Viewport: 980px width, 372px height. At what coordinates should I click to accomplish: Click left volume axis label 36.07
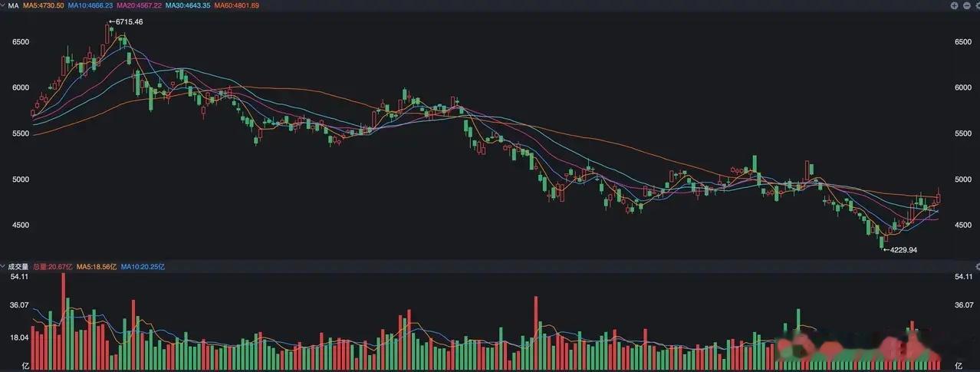(x=18, y=305)
